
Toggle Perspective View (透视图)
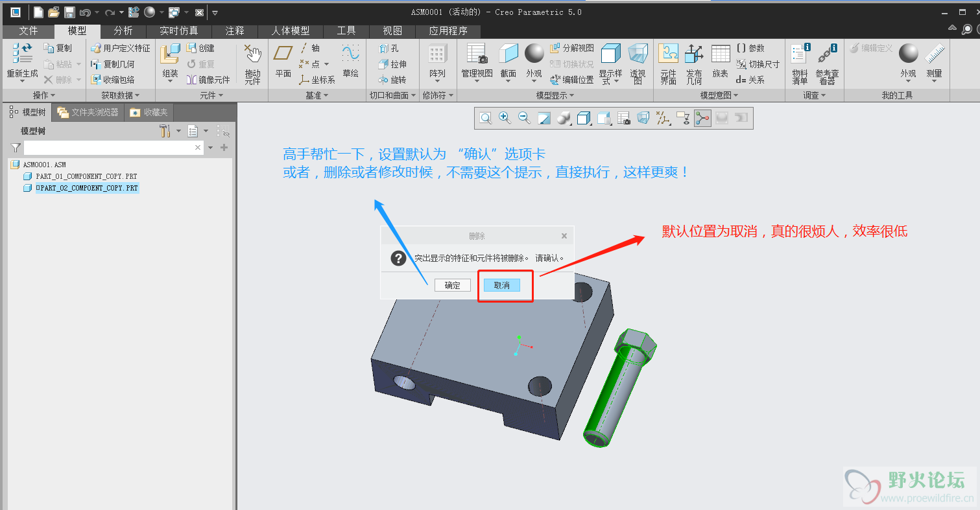tap(638, 64)
